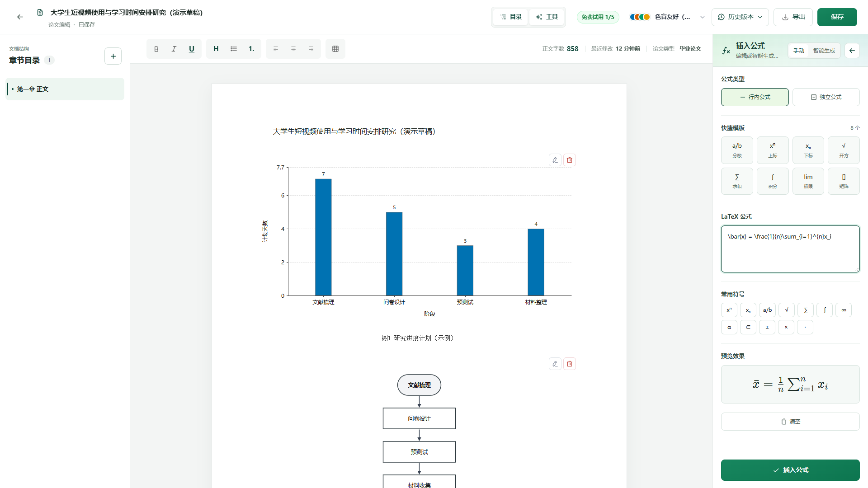Insert a table from the toolbar

pyautogui.click(x=335, y=49)
